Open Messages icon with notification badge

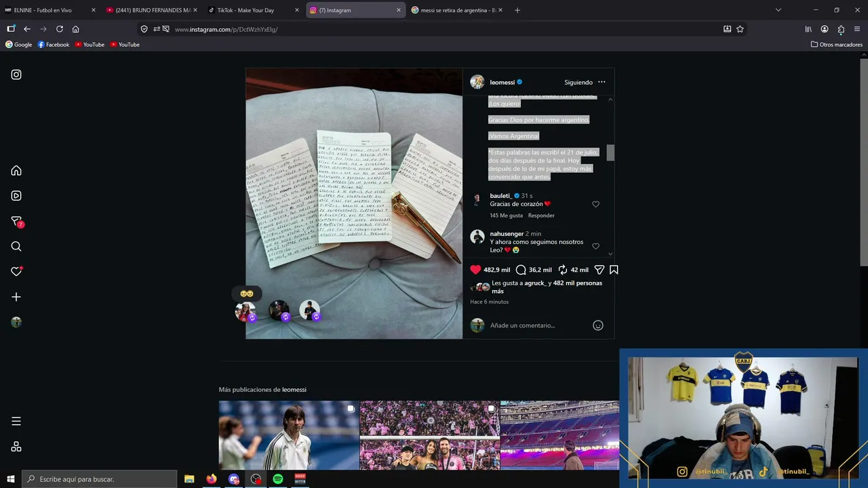(17, 222)
